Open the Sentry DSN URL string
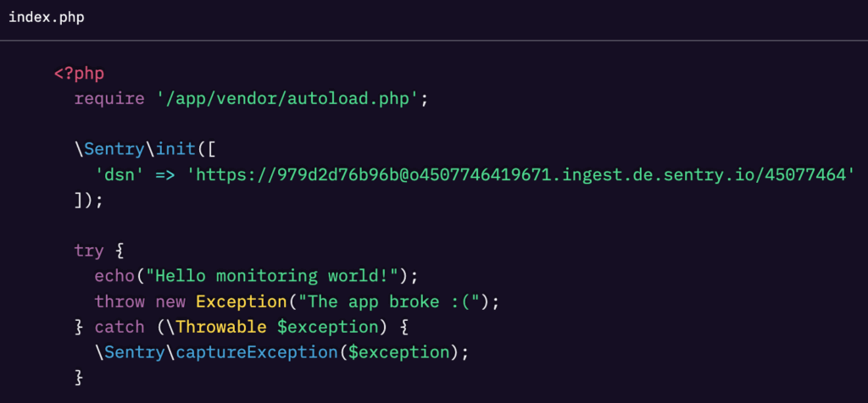 click(520, 174)
